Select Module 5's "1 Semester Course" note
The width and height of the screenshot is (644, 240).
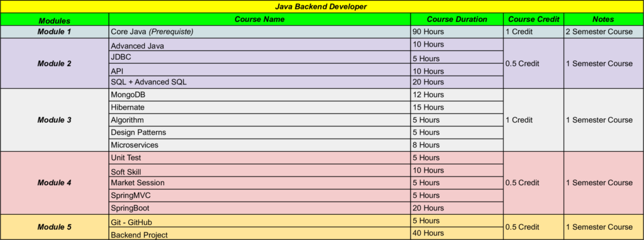603,227
